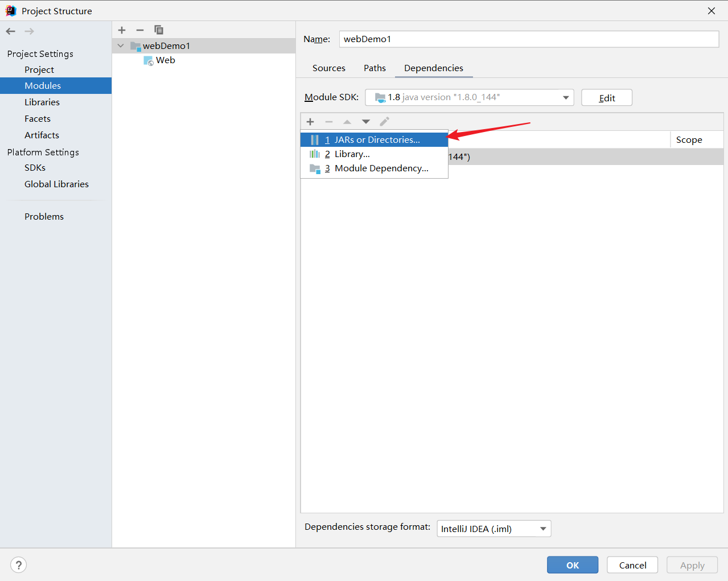Click the back navigation arrow

pos(11,31)
